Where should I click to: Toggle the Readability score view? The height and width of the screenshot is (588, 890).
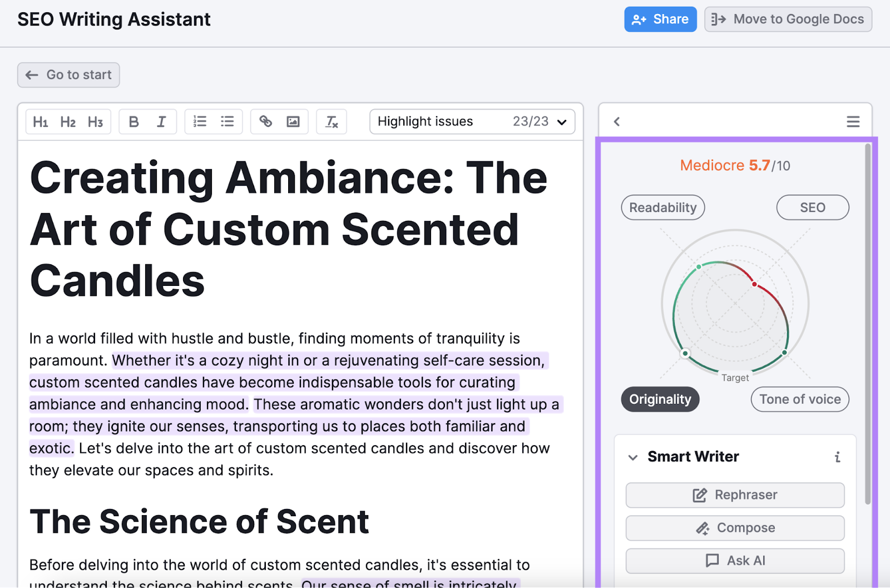click(662, 207)
